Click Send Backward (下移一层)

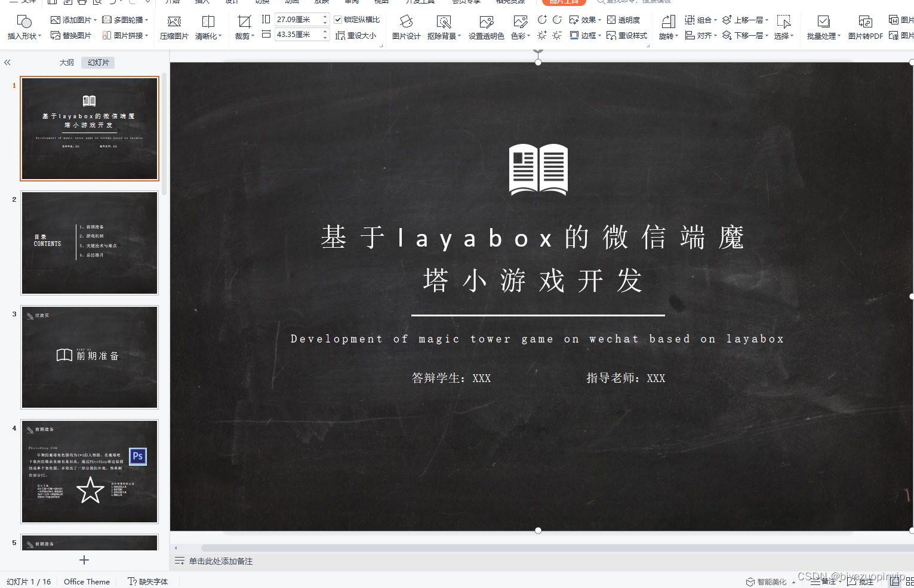(x=745, y=36)
